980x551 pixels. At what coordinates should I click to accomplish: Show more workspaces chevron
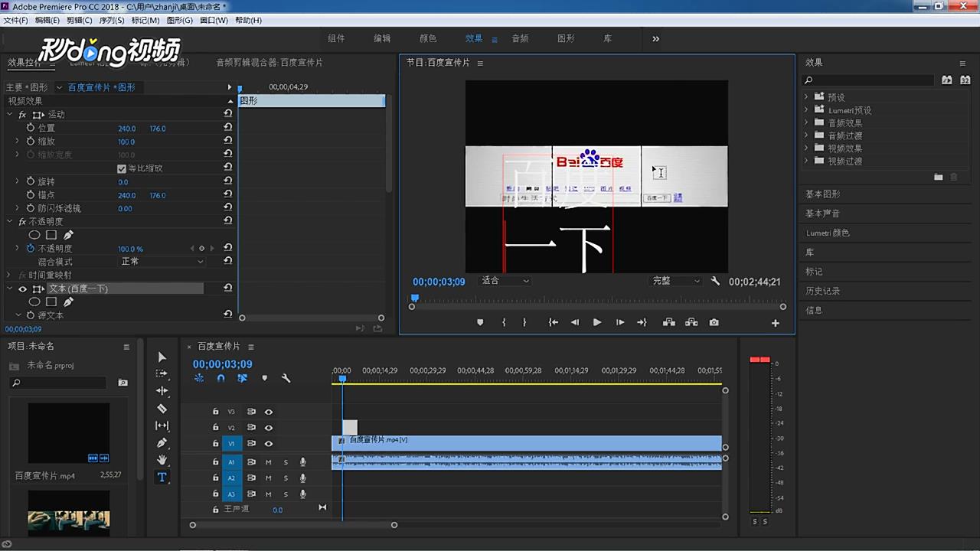[x=655, y=38]
